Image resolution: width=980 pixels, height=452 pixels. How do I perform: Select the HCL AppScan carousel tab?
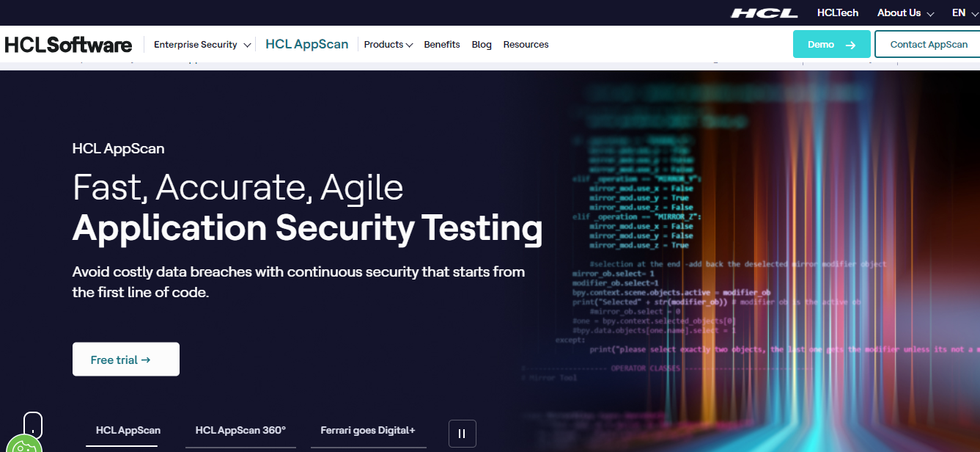128,431
